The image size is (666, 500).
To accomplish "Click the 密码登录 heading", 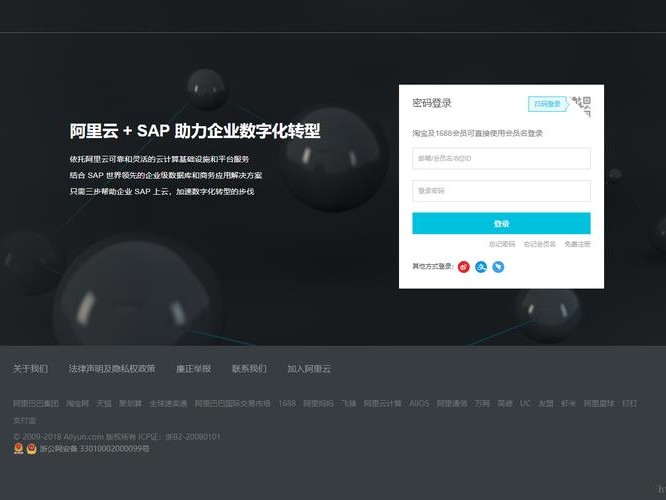I will click(432, 103).
